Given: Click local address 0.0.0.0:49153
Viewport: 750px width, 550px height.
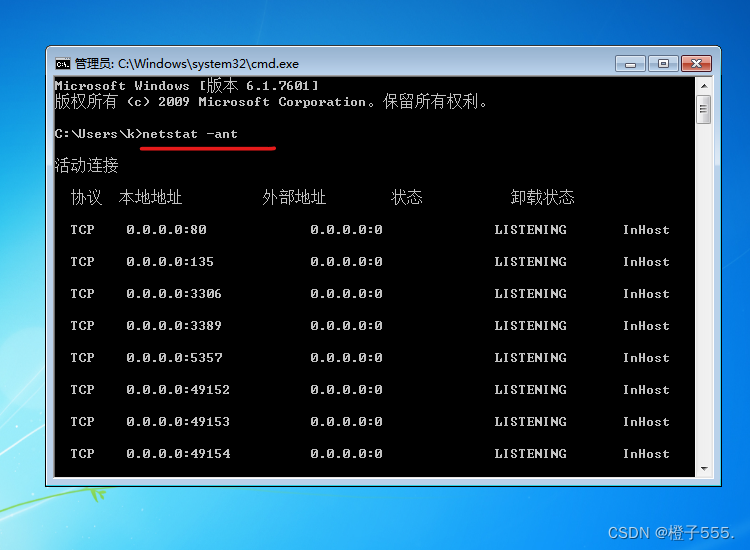Looking at the screenshot, I should coord(178,422).
